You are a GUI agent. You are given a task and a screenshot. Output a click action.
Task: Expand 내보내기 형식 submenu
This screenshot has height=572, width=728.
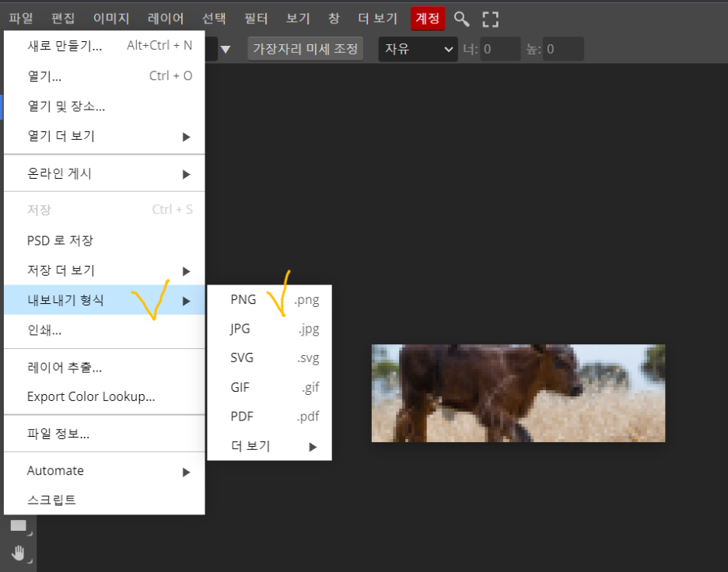(104, 300)
